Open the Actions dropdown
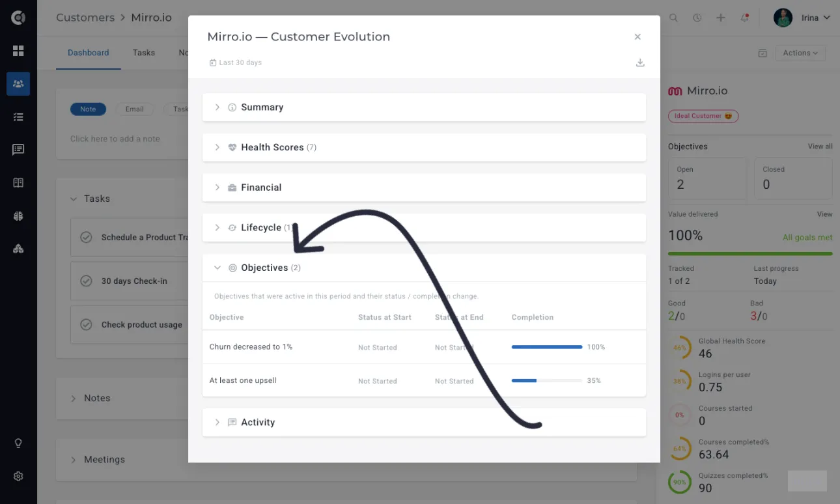The height and width of the screenshot is (504, 840). click(x=800, y=53)
